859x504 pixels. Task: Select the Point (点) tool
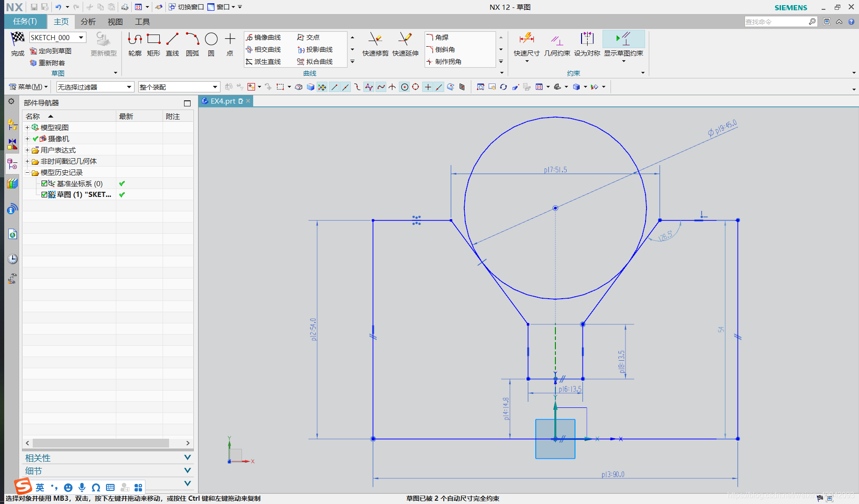[x=230, y=44]
